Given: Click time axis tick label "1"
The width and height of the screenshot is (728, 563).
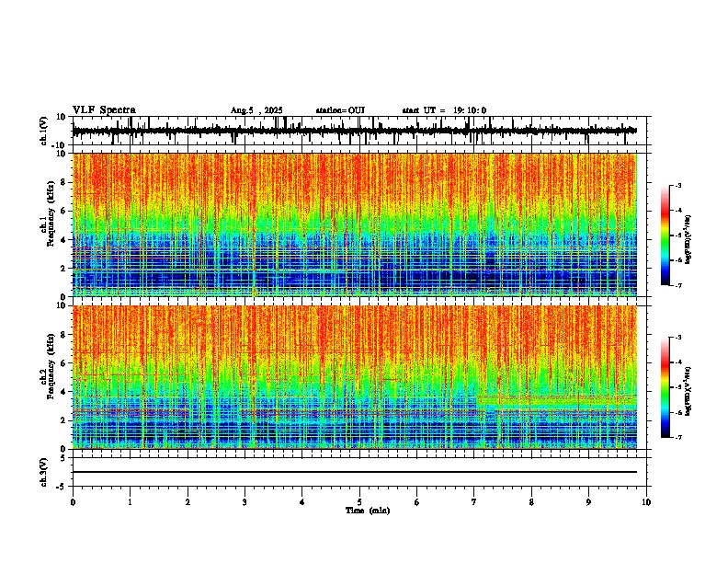Looking at the screenshot, I should pyautogui.click(x=130, y=502).
